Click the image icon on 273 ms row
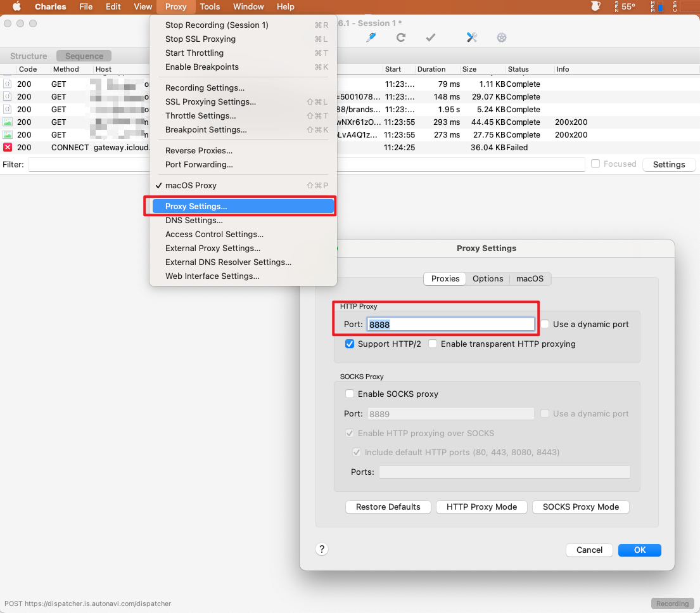 (8, 134)
